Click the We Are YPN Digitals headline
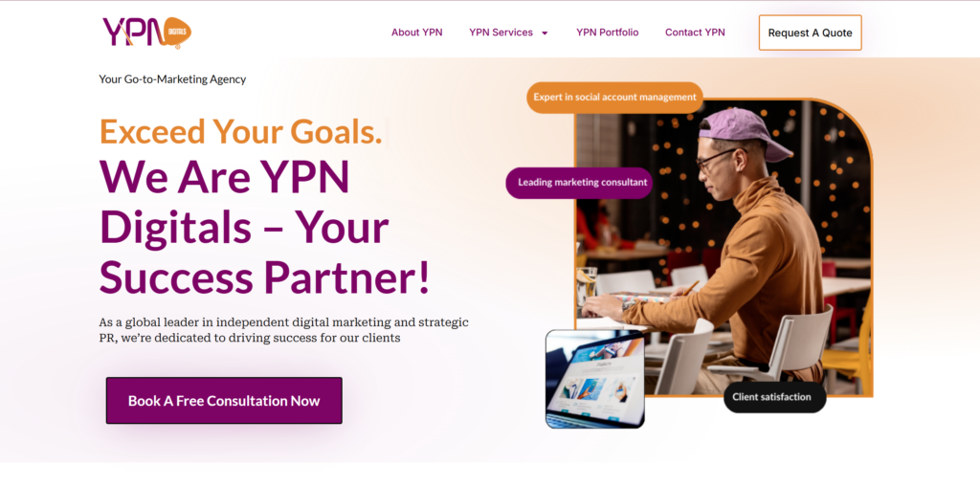 pos(265,227)
